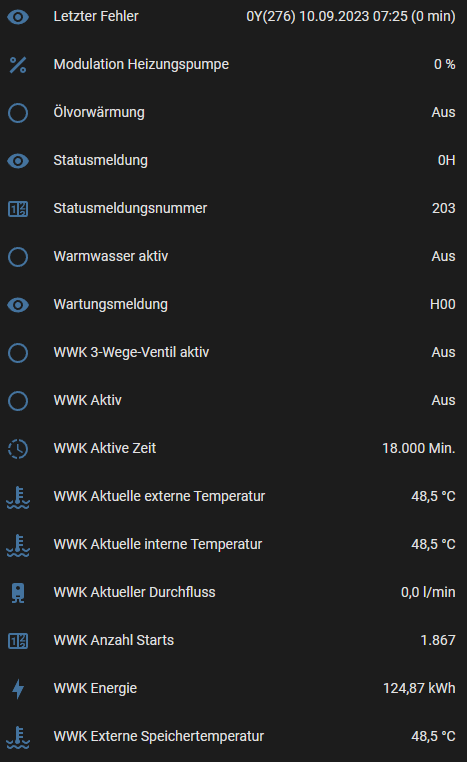Screen dimensions: 467x762
Task: Open the WWK 3-Wege-Ventil aktiv entity
Action: click(233, 352)
